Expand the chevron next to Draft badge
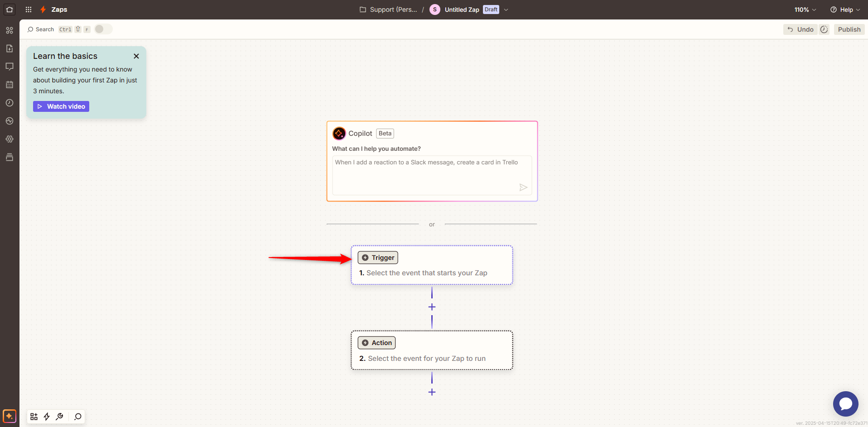Screen dimensions: 868x427 [506, 10]
